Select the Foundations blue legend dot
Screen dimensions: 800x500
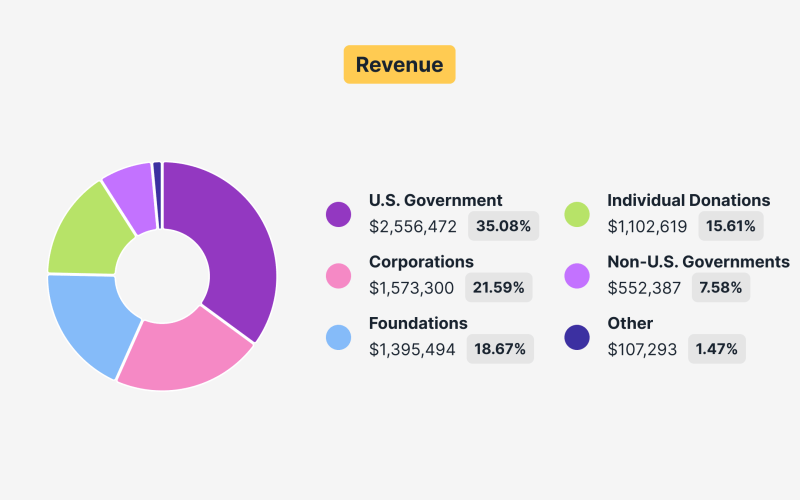(x=339, y=337)
